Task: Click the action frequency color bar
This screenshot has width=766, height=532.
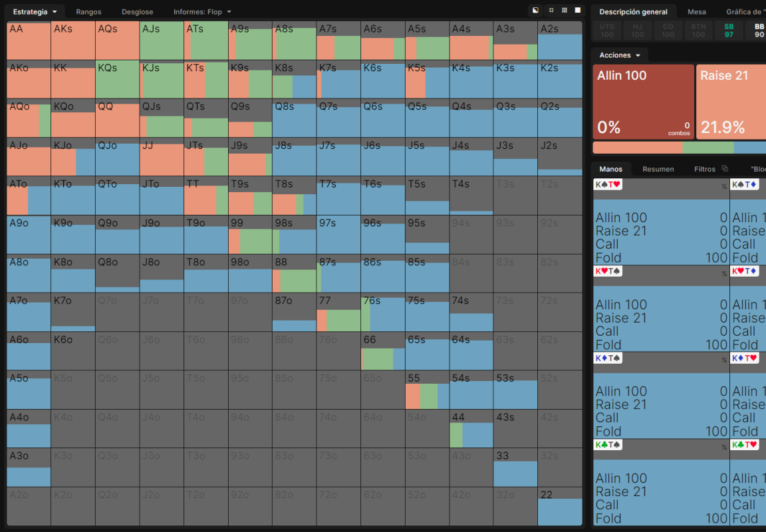Action: tap(679, 148)
